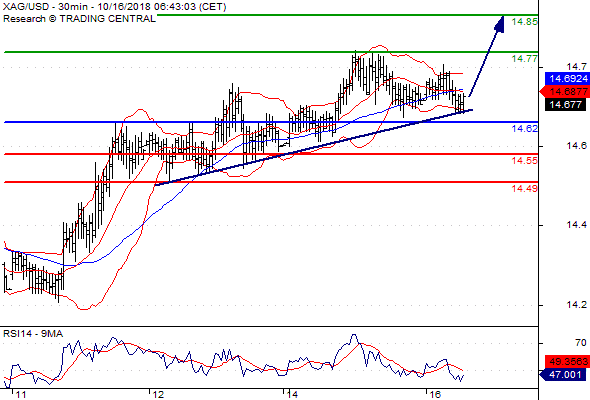Select the RSI14 - 9MA indicator label

[x=33, y=334]
